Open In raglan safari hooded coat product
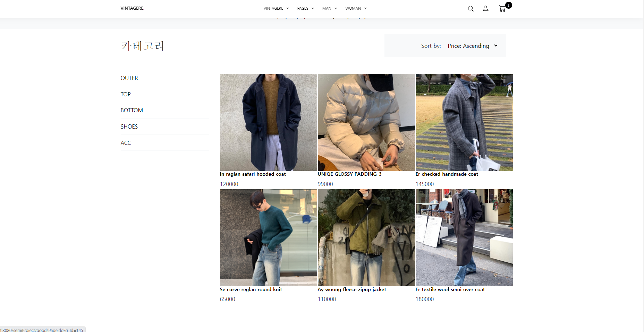Image resolution: width=644 pixels, height=332 pixels. click(x=268, y=122)
